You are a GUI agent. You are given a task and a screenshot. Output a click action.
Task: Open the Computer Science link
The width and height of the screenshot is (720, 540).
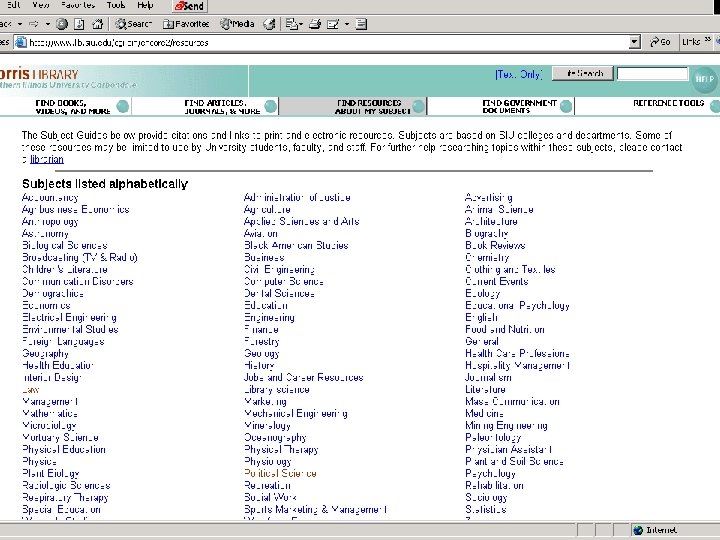tap(284, 281)
